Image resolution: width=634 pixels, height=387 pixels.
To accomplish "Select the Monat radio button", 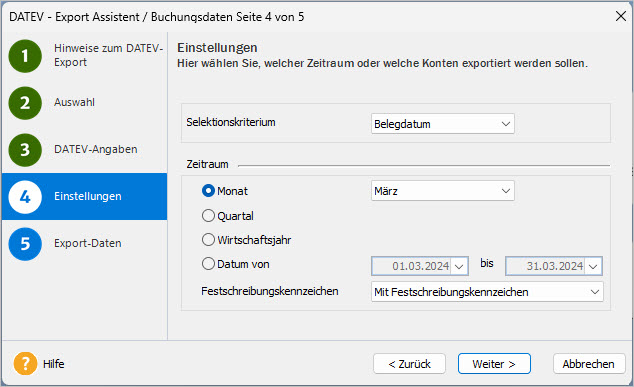I will (x=208, y=191).
